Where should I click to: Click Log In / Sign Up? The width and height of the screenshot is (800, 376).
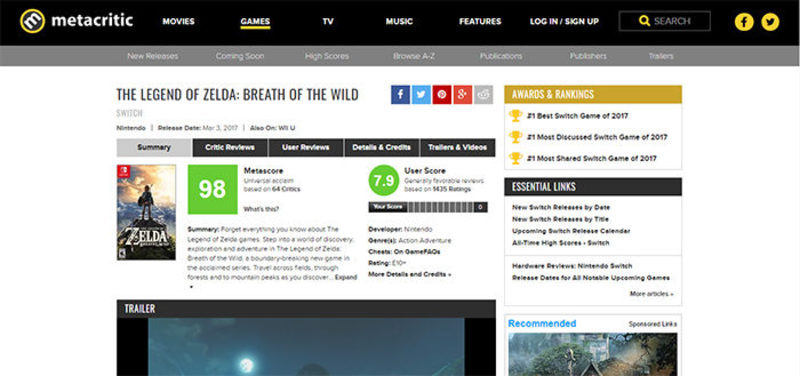(x=564, y=21)
